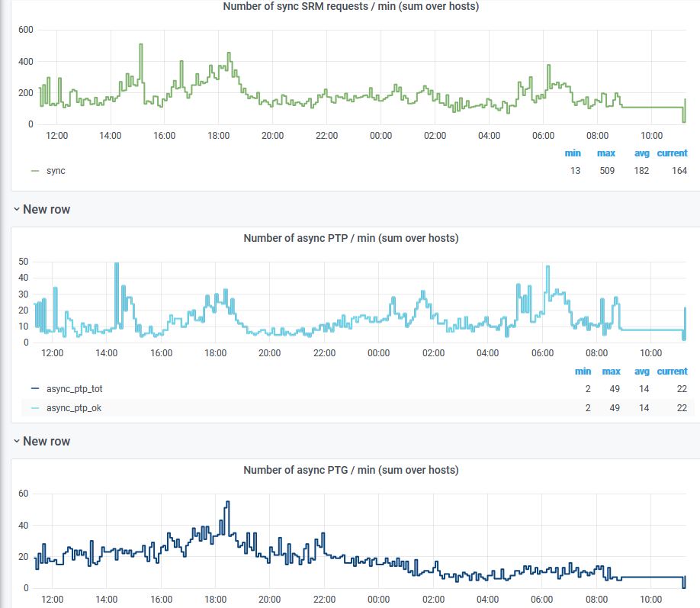700x608 pixels.
Task: Sort sync legend by min column
Action: (573, 153)
